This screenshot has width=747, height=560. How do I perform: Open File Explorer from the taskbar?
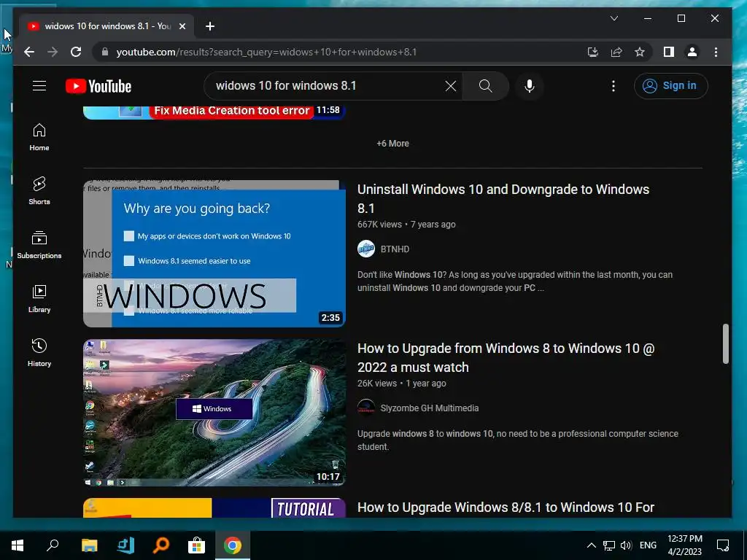click(89, 545)
